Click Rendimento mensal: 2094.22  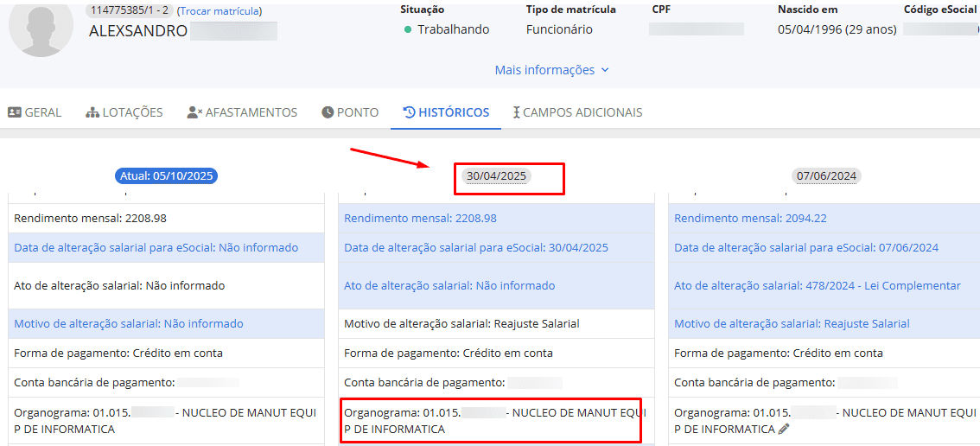(824, 219)
